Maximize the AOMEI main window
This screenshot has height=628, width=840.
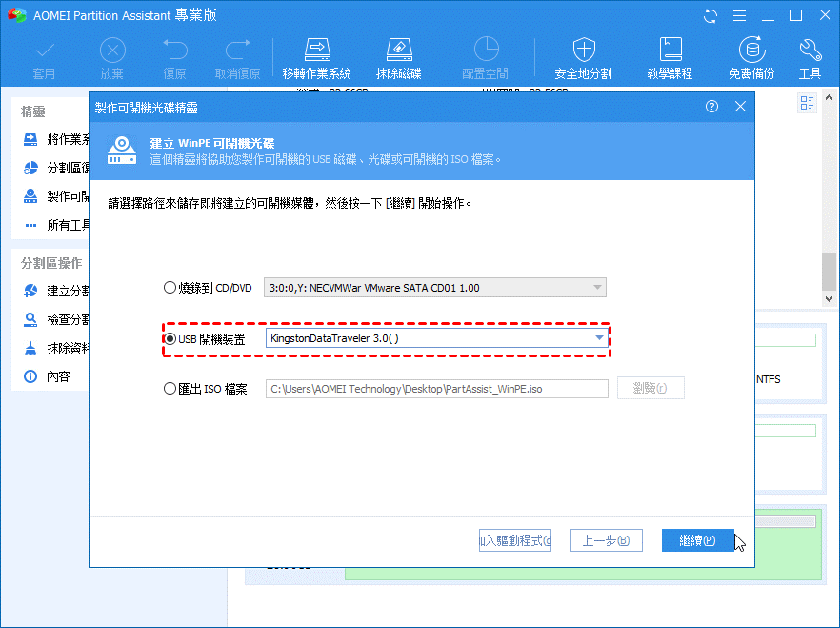(x=796, y=15)
